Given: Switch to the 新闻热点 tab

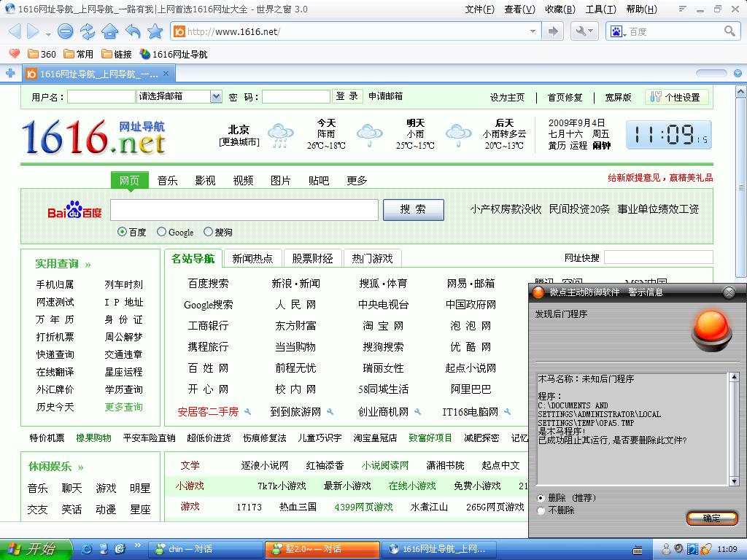Looking at the screenshot, I should [x=252, y=259].
